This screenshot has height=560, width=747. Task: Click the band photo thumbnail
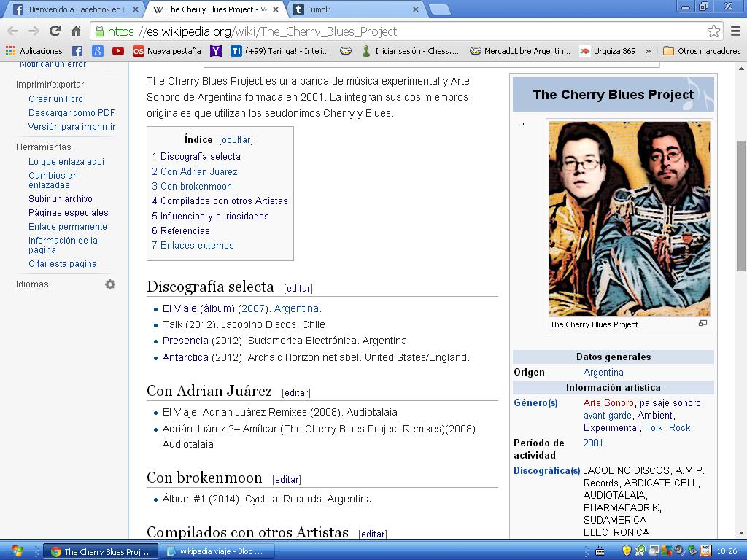click(x=630, y=219)
